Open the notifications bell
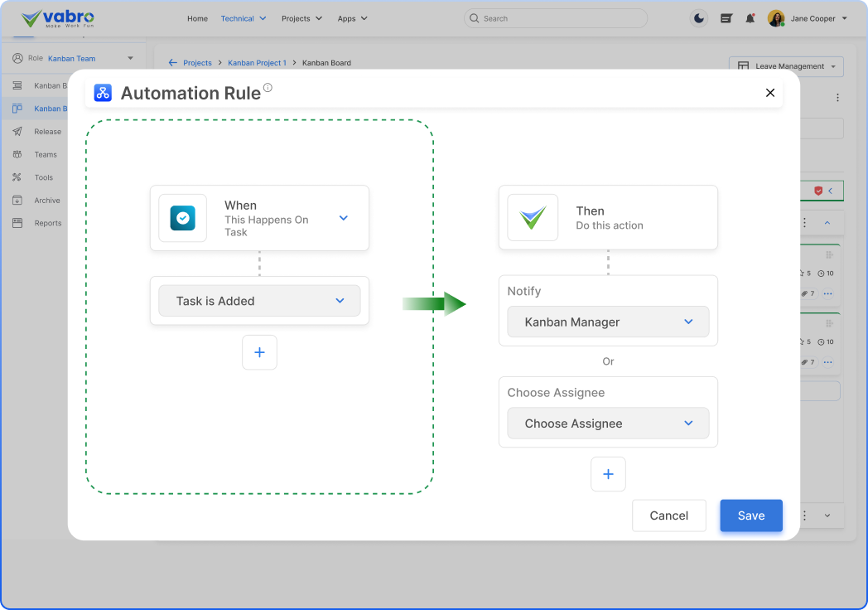 [x=750, y=18]
